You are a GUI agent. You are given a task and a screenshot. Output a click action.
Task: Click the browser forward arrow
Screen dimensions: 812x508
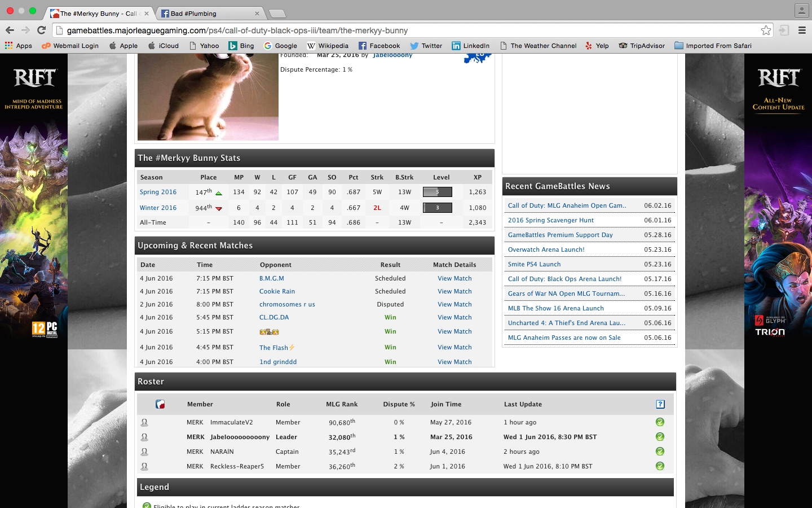(x=25, y=30)
